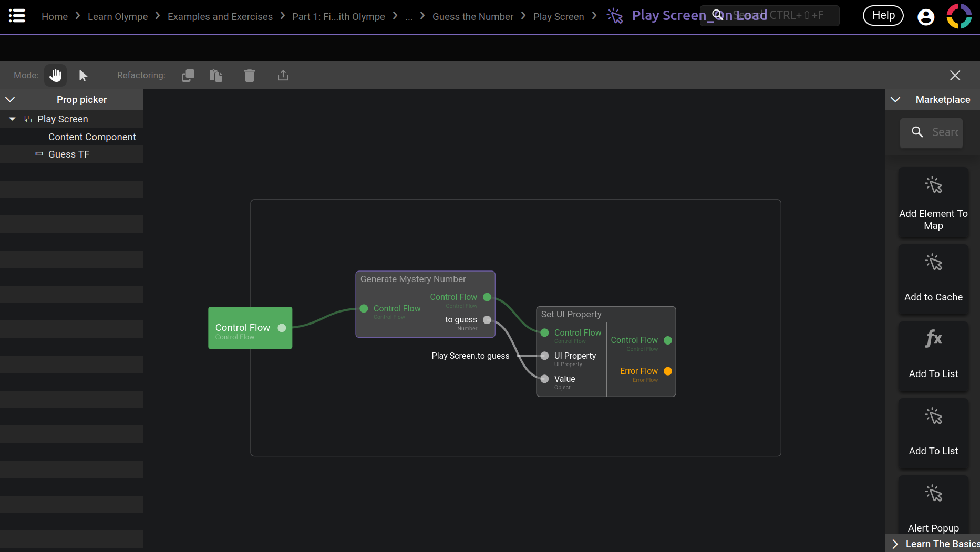Navigate to Learn Olympe breadcrumb
The height and width of the screenshot is (552, 980).
[118, 17]
